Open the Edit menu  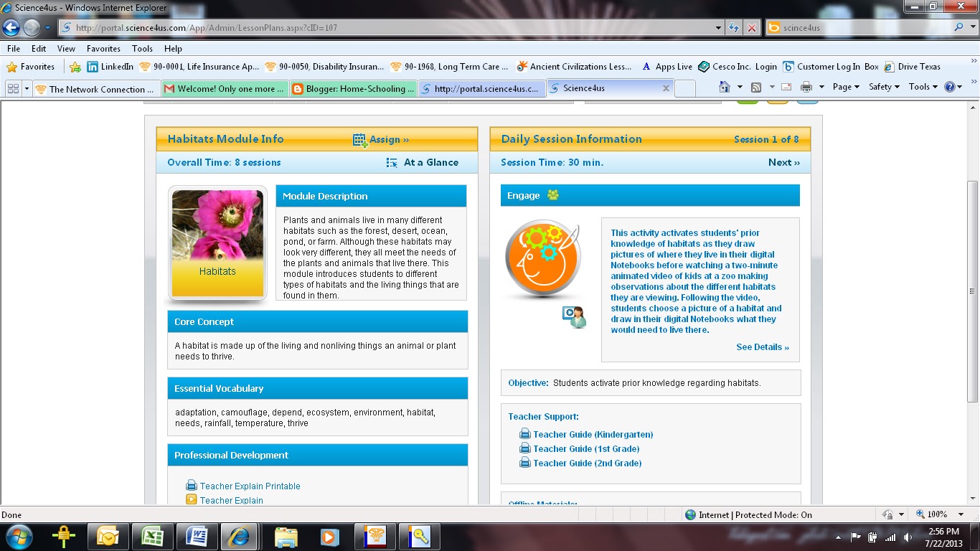39,49
